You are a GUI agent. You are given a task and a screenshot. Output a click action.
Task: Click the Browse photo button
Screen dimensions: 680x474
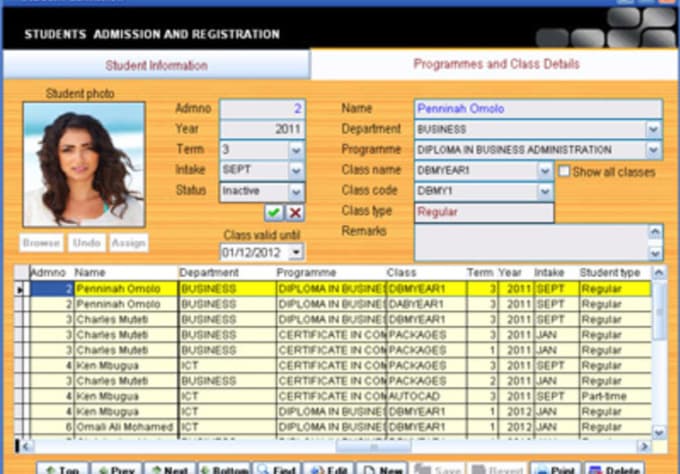point(41,243)
